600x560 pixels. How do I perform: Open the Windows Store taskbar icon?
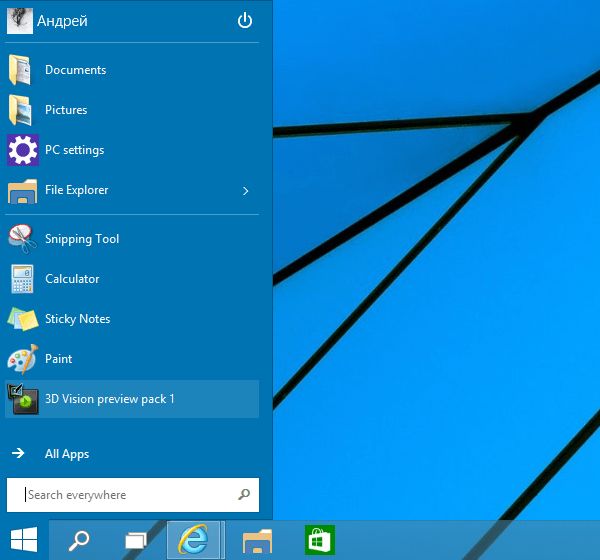[x=320, y=540]
